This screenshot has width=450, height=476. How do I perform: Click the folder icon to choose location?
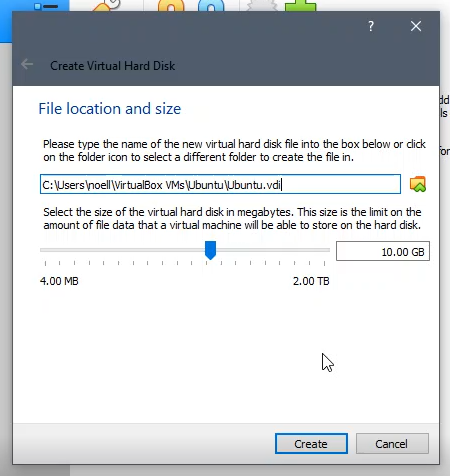(x=418, y=184)
